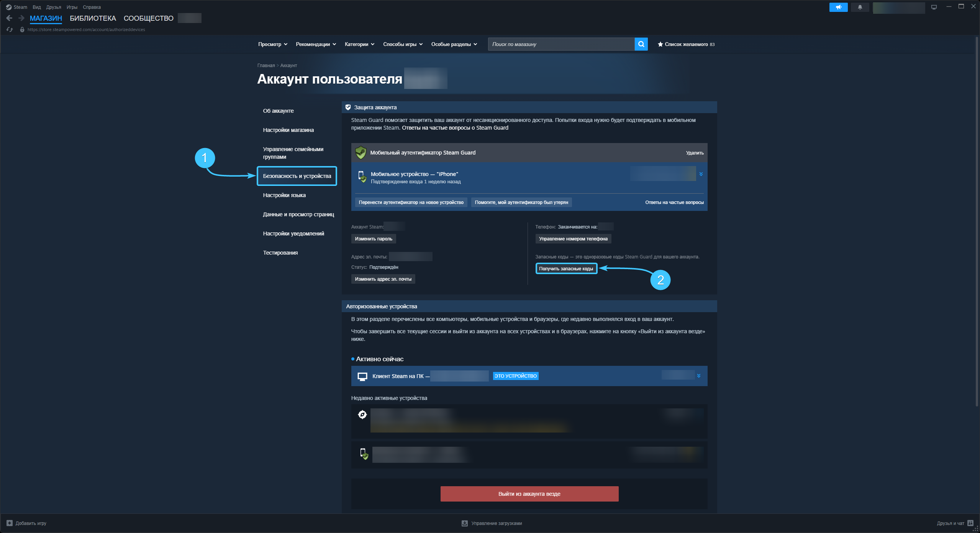Open the Друзья menu in menu bar

coord(54,7)
